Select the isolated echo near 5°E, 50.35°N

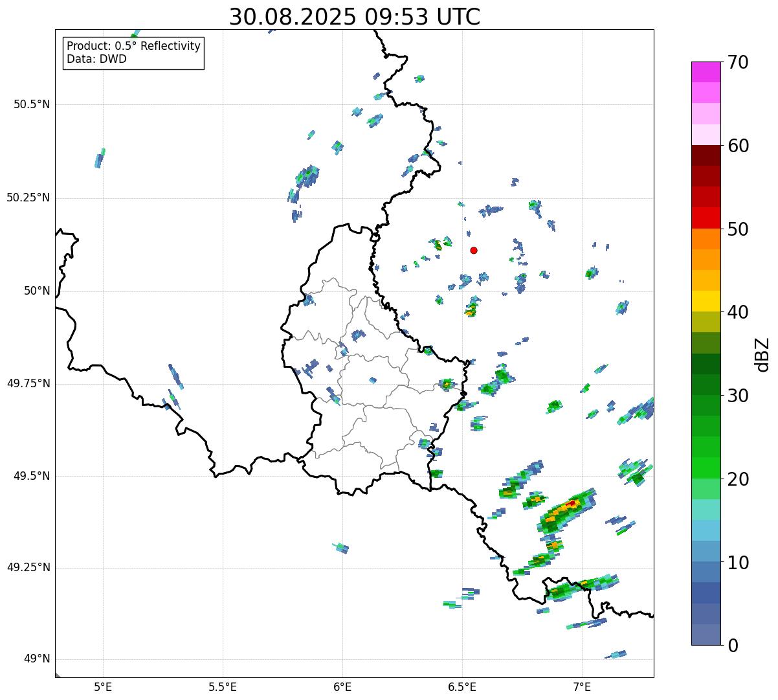coord(100,158)
